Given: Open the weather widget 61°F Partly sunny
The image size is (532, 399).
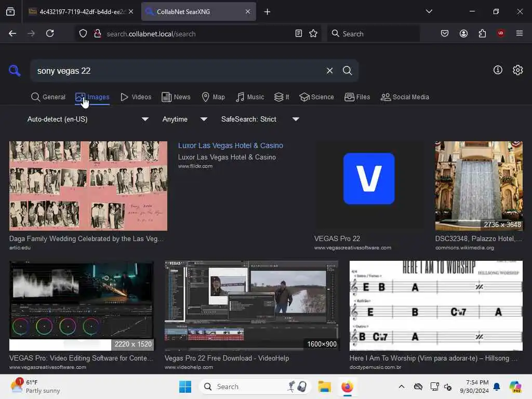Looking at the screenshot, I should click(35, 387).
